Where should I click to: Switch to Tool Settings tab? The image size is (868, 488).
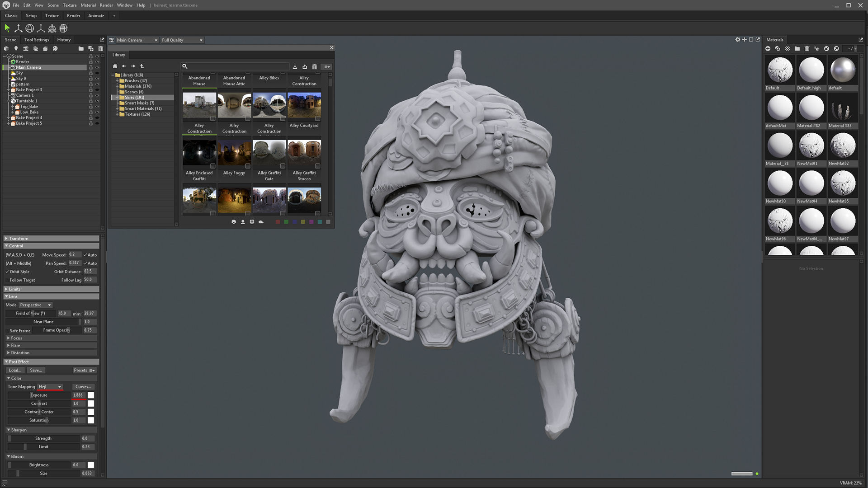click(37, 40)
